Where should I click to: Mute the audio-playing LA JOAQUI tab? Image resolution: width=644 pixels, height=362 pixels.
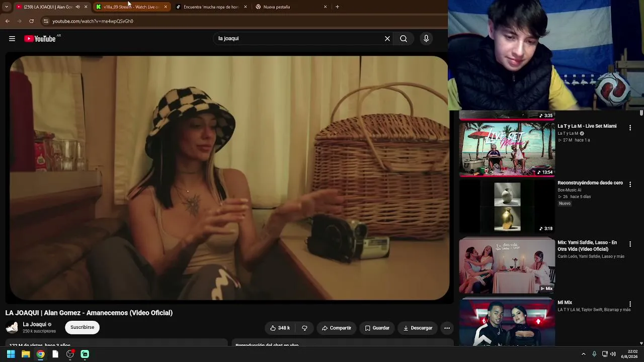coord(77,7)
